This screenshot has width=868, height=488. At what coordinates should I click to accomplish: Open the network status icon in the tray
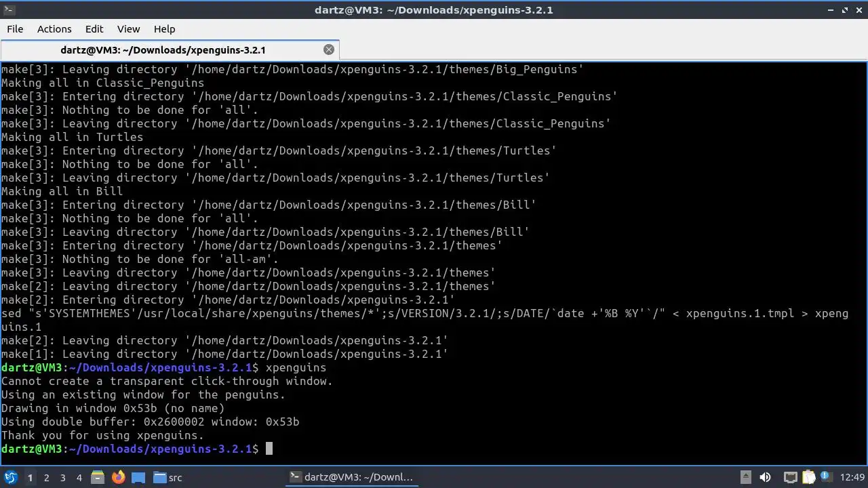790,477
